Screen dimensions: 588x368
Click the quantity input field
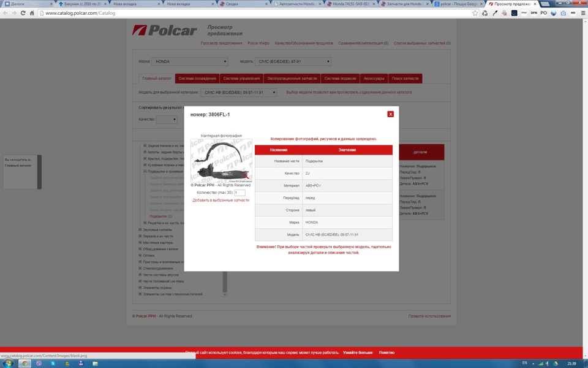click(239, 193)
